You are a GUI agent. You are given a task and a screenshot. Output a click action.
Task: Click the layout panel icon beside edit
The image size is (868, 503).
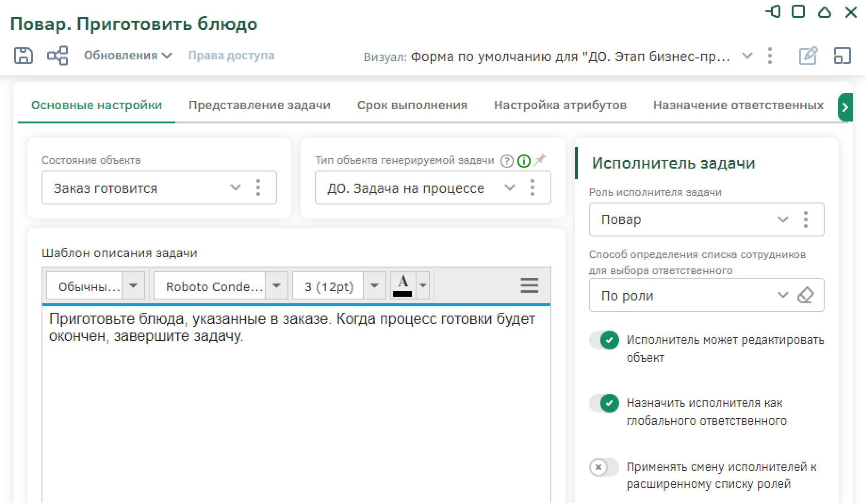pos(842,56)
